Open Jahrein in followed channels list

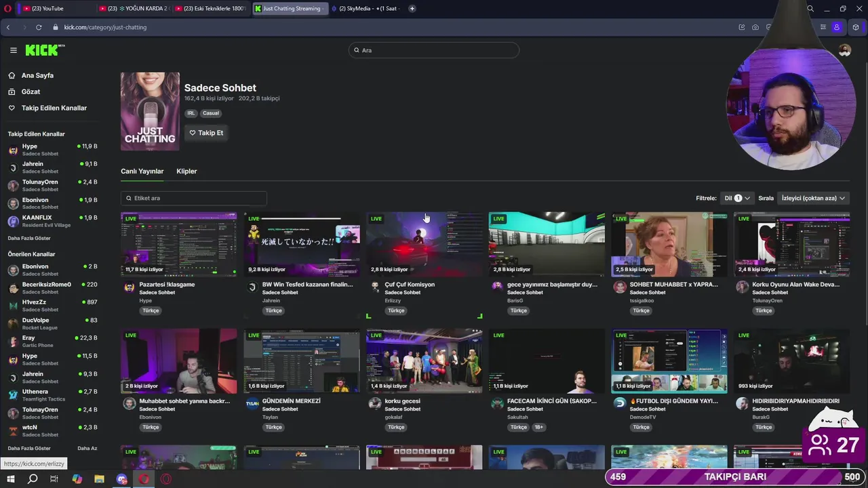[x=52, y=167]
